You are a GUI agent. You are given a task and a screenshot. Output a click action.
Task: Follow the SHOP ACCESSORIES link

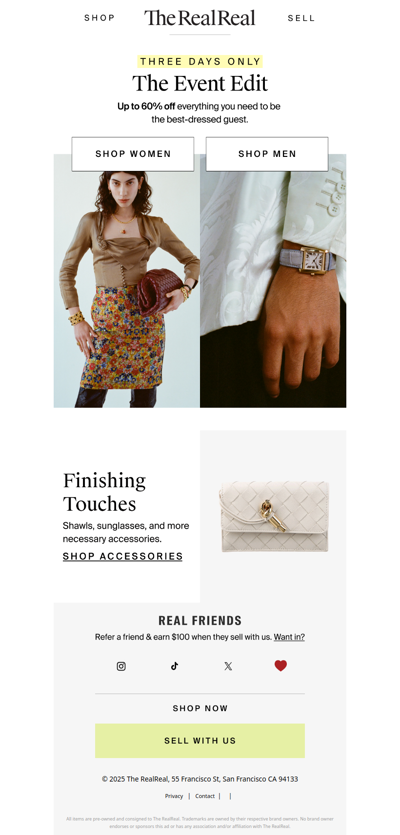click(123, 556)
